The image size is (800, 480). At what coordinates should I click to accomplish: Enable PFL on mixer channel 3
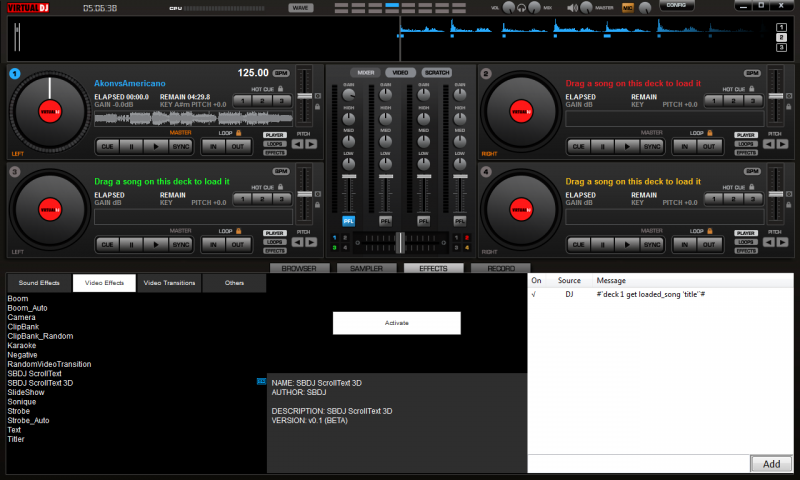pos(423,221)
